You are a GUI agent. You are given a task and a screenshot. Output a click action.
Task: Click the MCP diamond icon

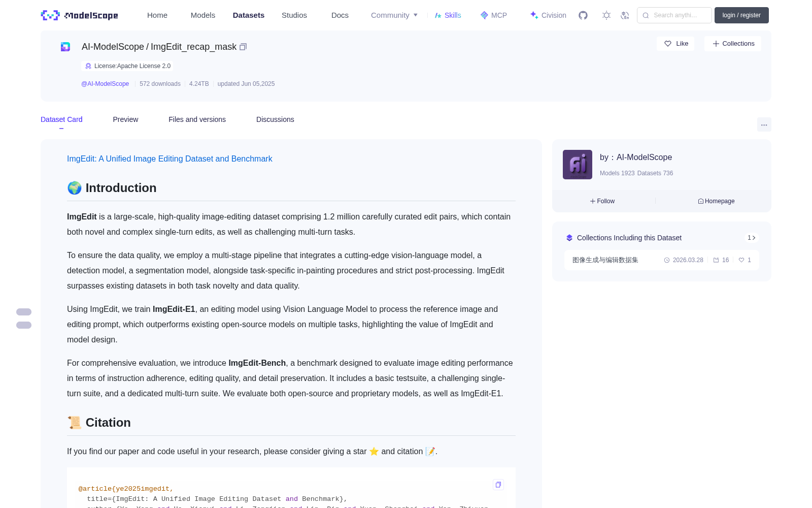(x=484, y=15)
